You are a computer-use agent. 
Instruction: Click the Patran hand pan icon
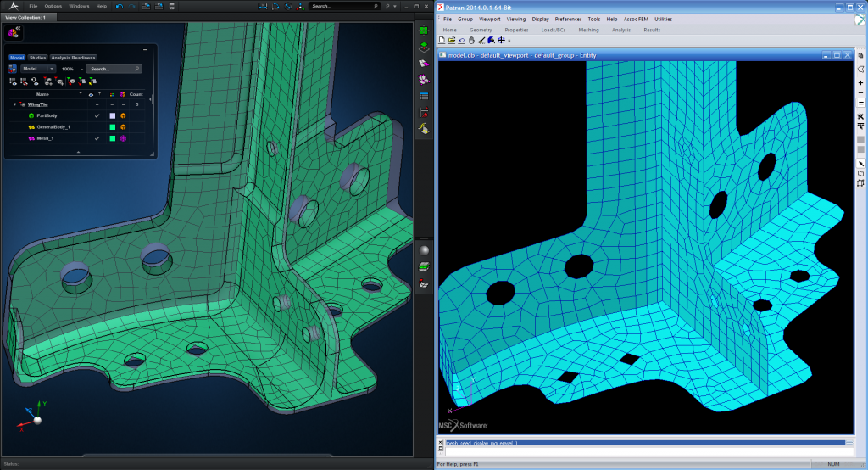click(x=471, y=41)
